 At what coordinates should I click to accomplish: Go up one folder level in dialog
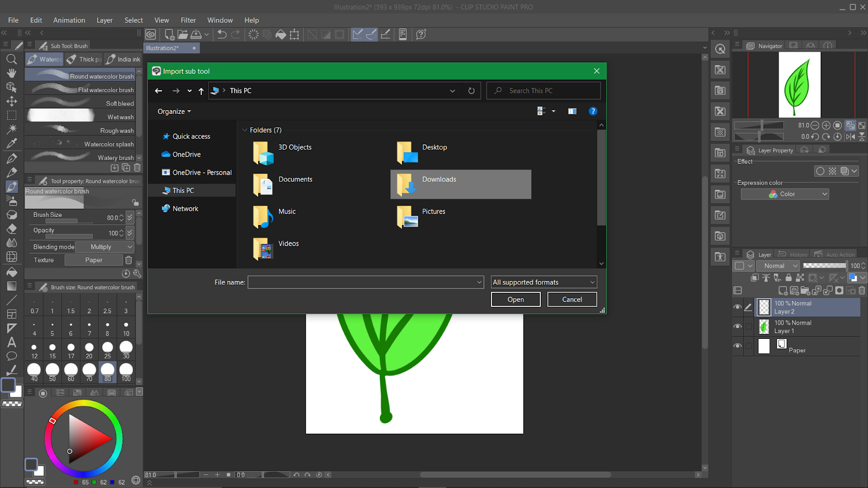click(x=201, y=91)
